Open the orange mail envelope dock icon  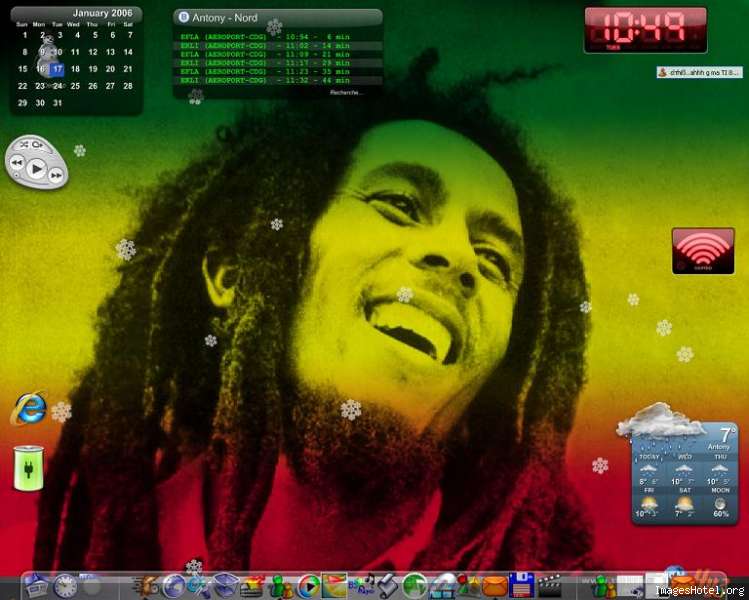pyautogui.click(x=494, y=586)
